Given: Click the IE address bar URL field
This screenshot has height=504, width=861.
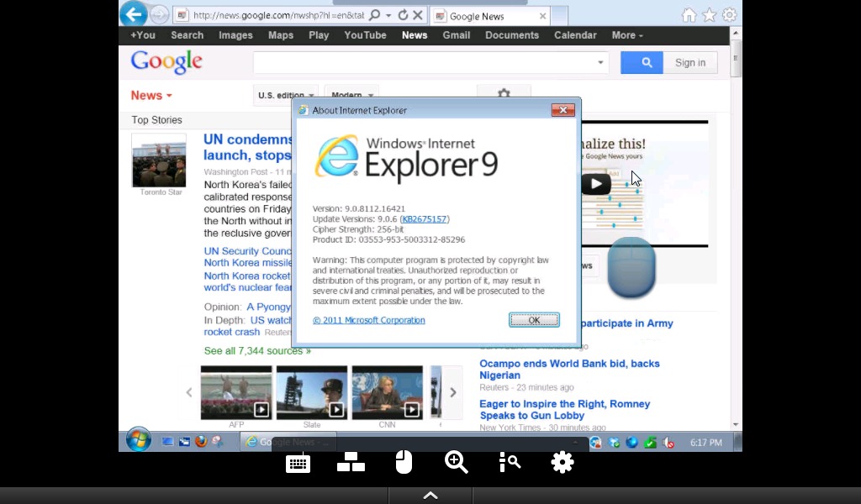Looking at the screenshot, I should pos(278,15).
